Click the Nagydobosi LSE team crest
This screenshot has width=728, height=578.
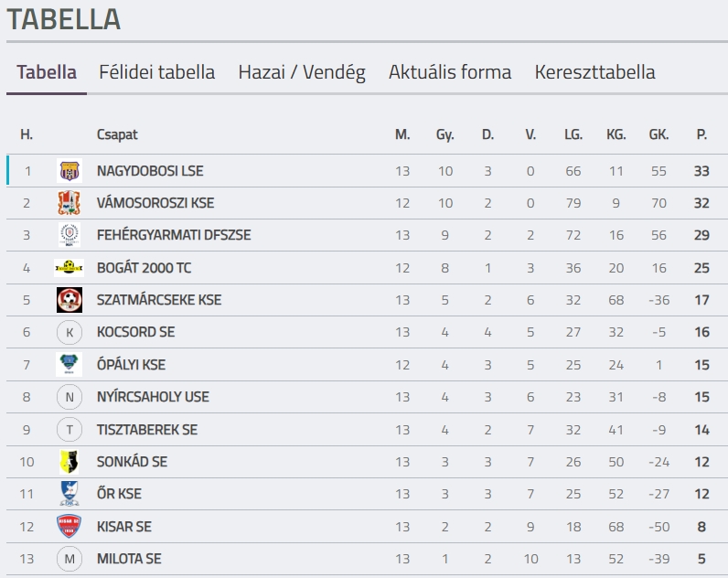tap(70, 170)
